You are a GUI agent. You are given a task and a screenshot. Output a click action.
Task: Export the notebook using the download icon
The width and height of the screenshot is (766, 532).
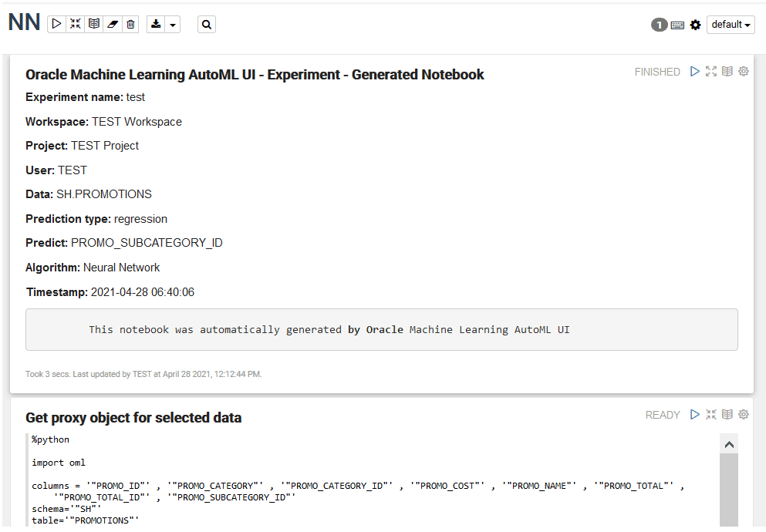pyautogui.click(x=156, y=24)
